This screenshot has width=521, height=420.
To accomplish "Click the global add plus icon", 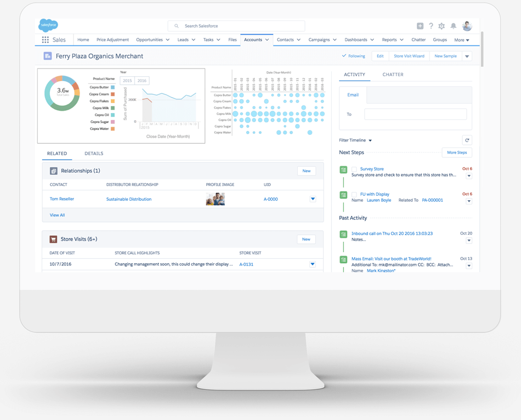I will [420, 26].
